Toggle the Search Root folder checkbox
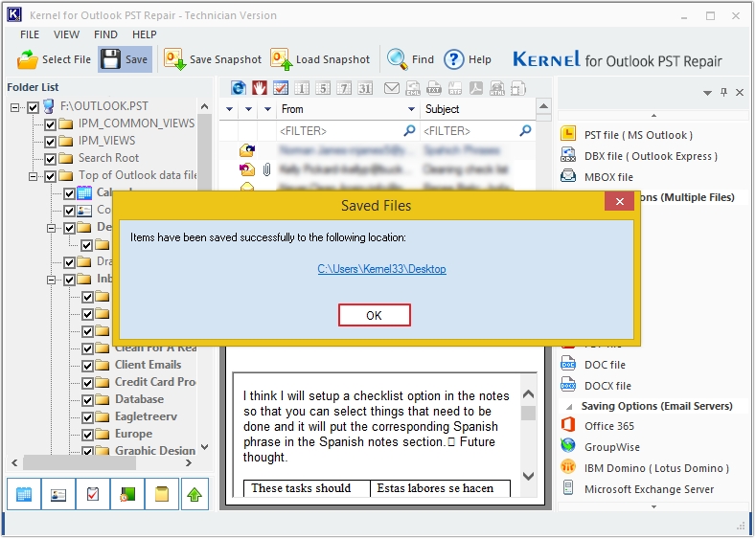The height and width of the screenshot is (539, 756). 50,159
